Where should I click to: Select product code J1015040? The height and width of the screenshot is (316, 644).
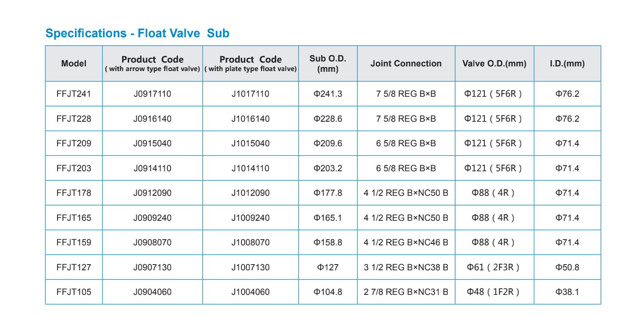[250, 144]
